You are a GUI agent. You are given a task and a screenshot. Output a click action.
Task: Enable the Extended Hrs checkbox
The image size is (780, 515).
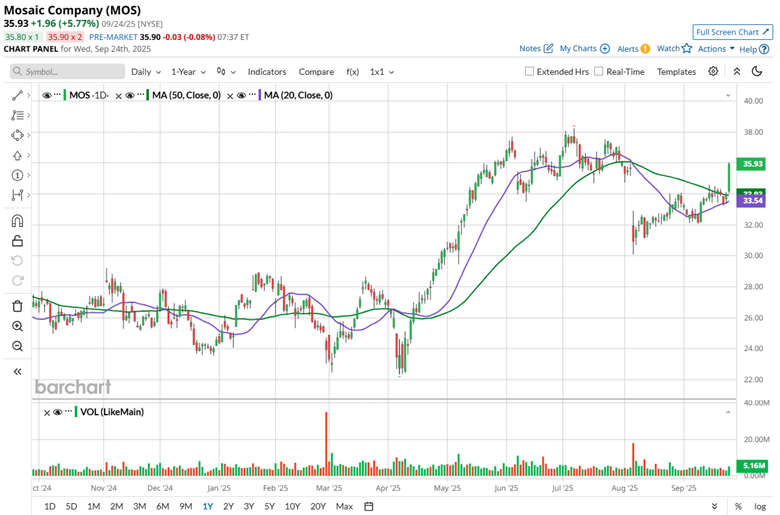pyautogui.click(x=529, y=72)
